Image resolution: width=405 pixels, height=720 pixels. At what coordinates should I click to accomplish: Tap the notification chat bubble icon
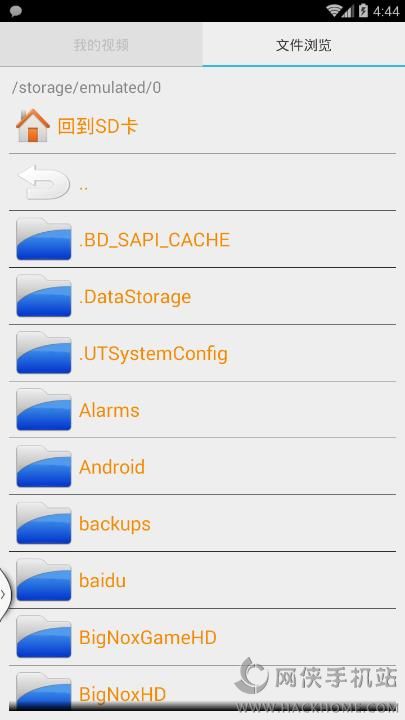[x=16, y=11]
